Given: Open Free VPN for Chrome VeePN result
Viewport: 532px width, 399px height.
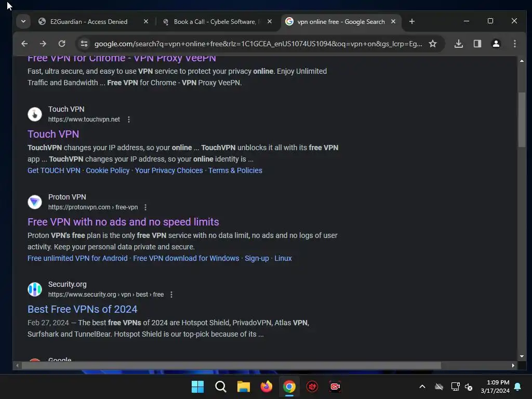Looking at the screenshot, I should coord(122,58).
